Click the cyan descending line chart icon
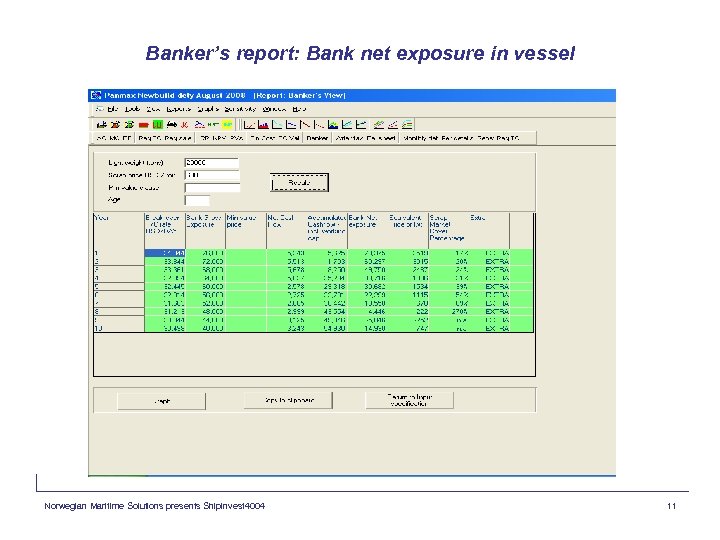Screen dimensions: 720x540 (277, 124)
